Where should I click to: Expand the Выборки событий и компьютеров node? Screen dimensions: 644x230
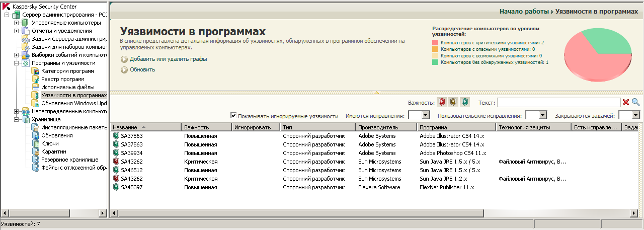tap(16, 55)
